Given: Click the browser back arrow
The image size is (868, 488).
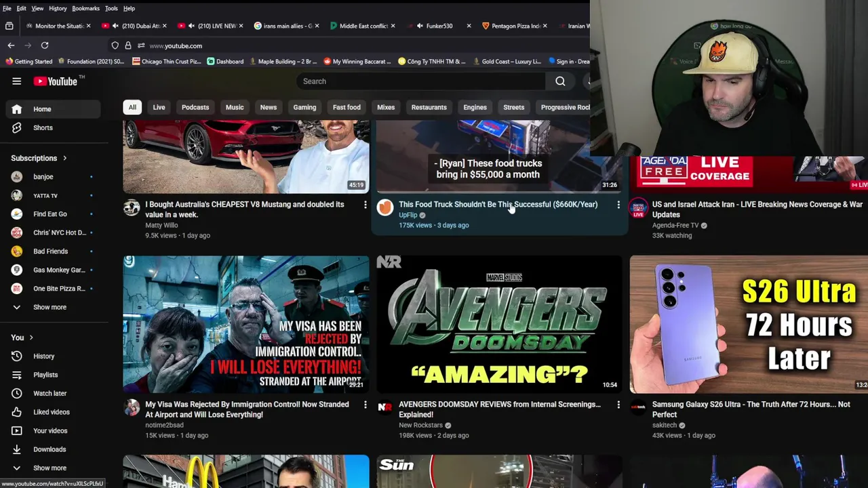Looking at the screenshot, I should click(x=11, y=45).
